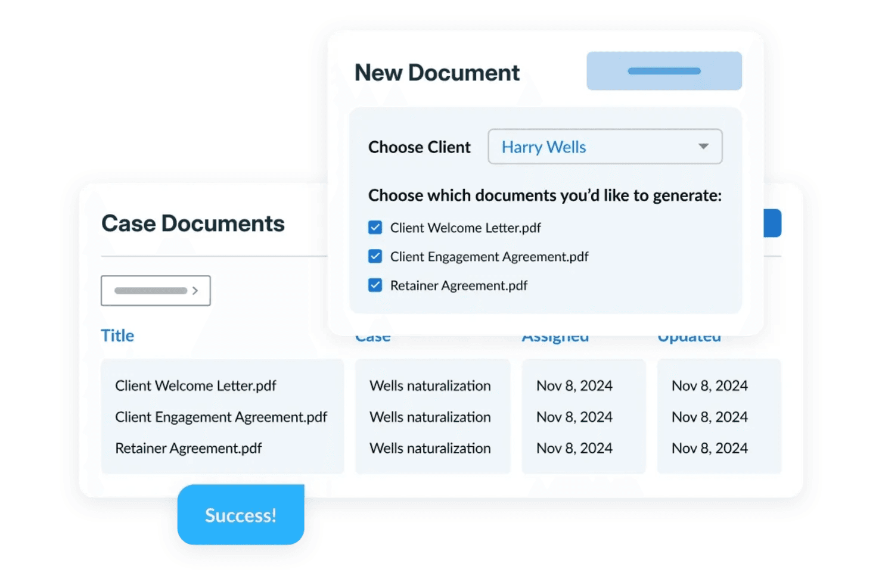Click the Client Welcome Letter.pdf label in the New Document panel
The image size is (882, 588).
[x=465, y=228]
